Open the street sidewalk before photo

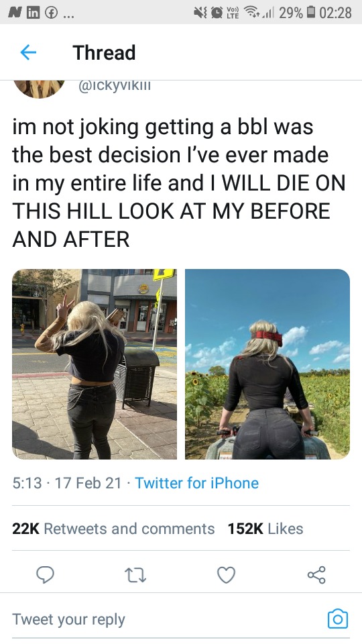point(95,364)
